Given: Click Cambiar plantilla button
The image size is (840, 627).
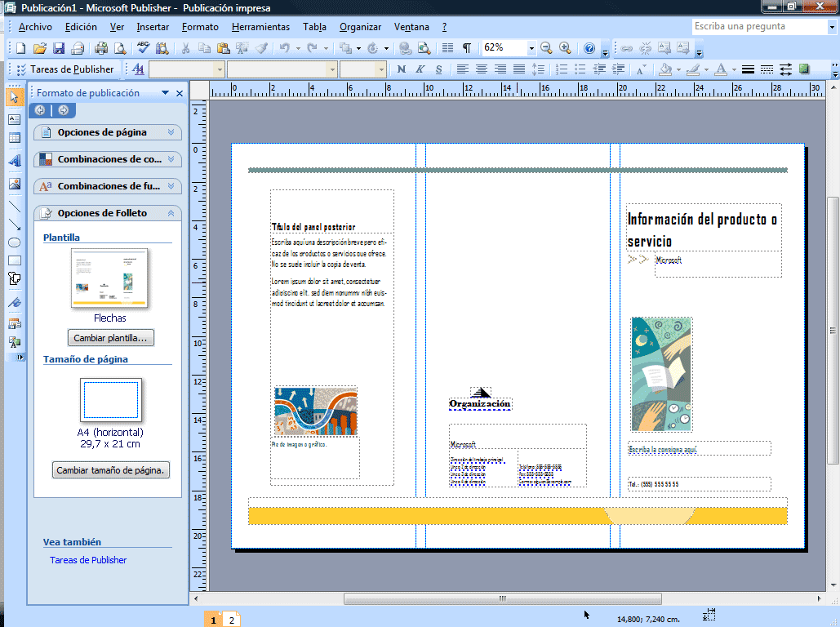Looking at the screenshot, I should click(110, 338).
